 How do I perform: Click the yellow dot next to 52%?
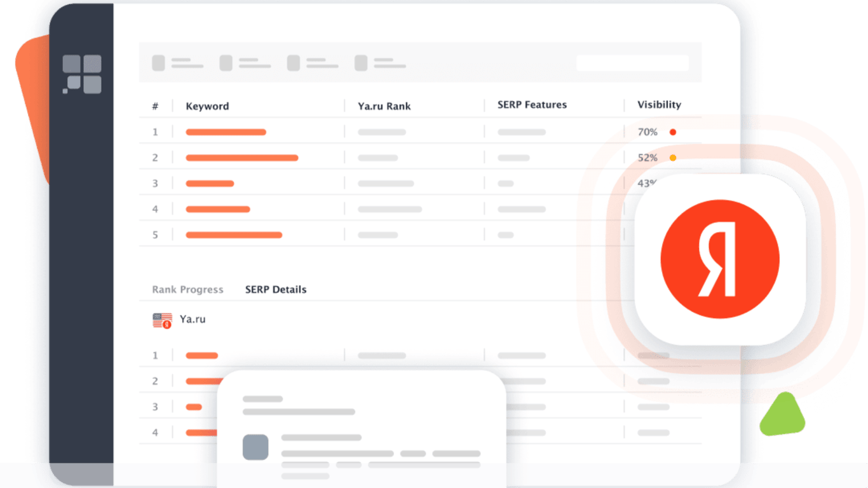(673, 158)
